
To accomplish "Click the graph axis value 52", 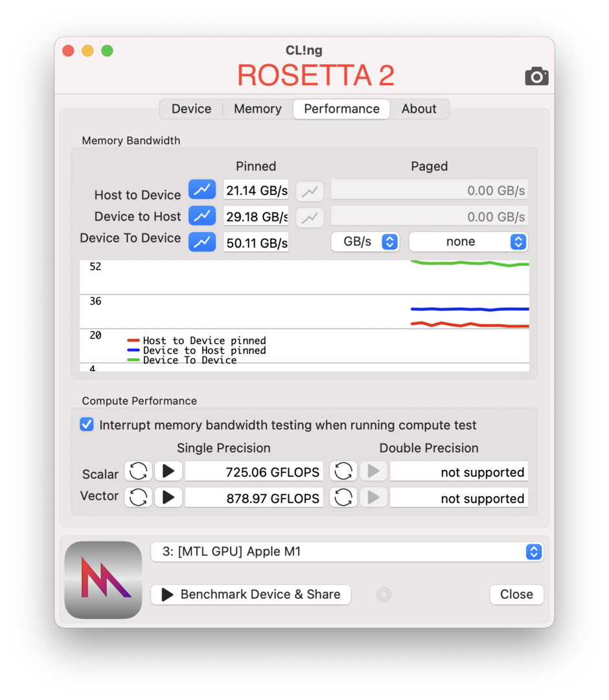I will click(95, 266).
